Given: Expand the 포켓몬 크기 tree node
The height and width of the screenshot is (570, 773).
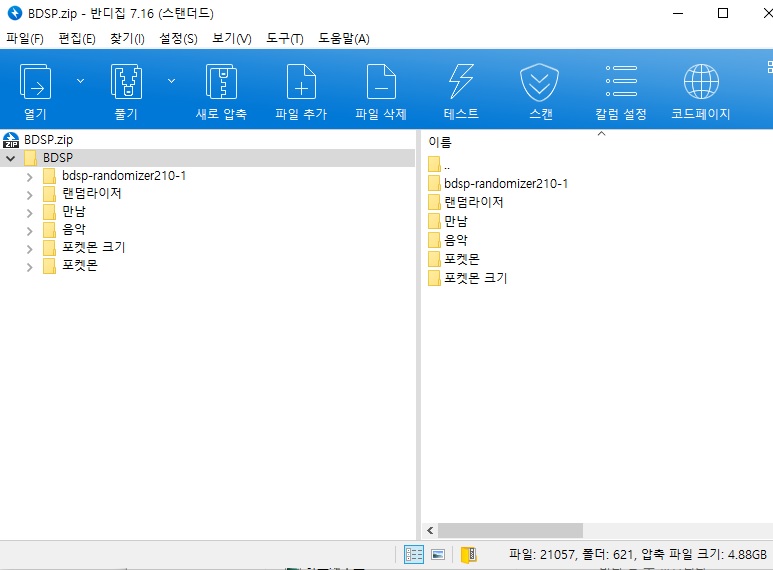Looking at the screenshot, I should point(30,249).
